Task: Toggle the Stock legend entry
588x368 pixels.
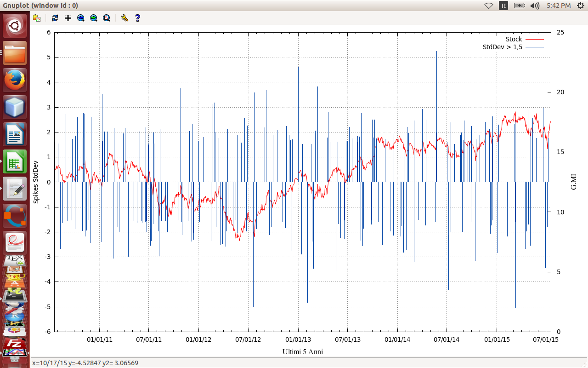Action: (x=525, y=39)
